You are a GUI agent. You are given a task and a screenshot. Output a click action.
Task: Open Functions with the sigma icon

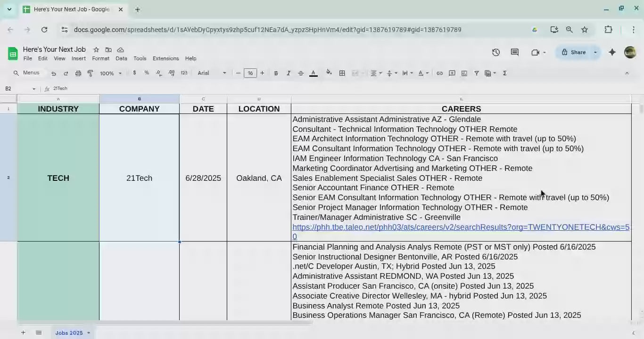(x=505, y=73)
